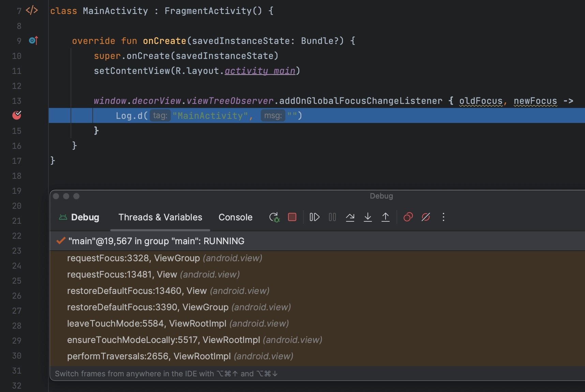This screenshot has width=585, height=392.
Task: Stop the debug session
Action: coord(292,217)
